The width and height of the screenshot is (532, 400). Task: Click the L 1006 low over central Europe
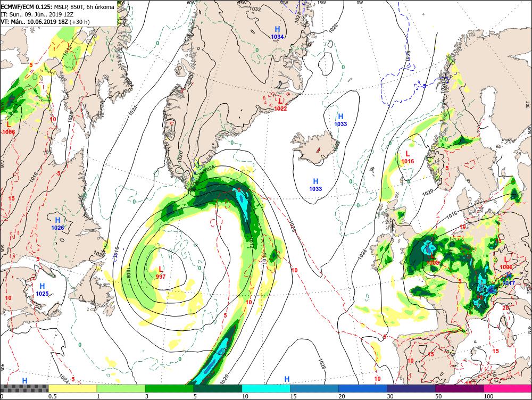(506, 263)
